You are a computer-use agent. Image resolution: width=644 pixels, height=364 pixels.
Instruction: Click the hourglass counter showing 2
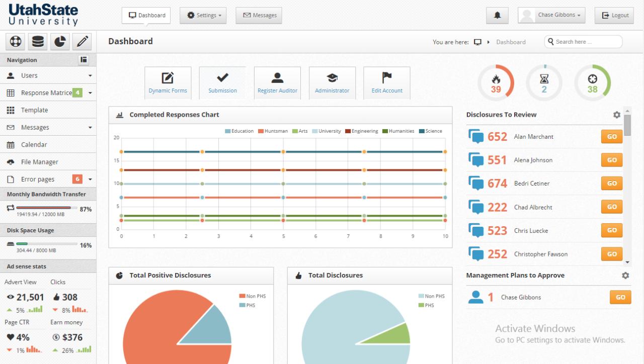click(x=544, y=82)
